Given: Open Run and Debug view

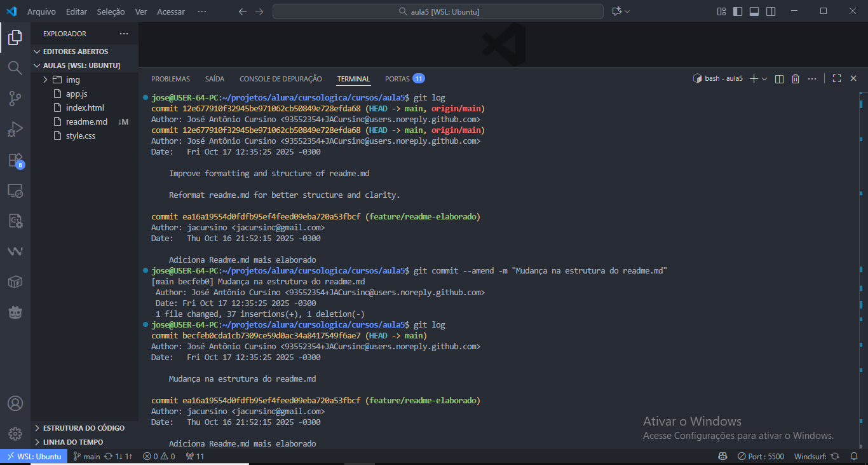Looking at the screenshot, I should (x=15, y=129).
